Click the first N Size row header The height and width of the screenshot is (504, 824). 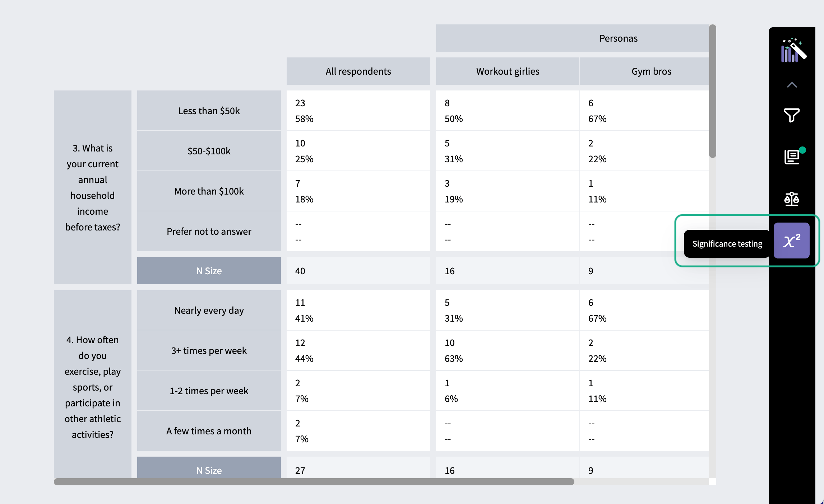209,271
